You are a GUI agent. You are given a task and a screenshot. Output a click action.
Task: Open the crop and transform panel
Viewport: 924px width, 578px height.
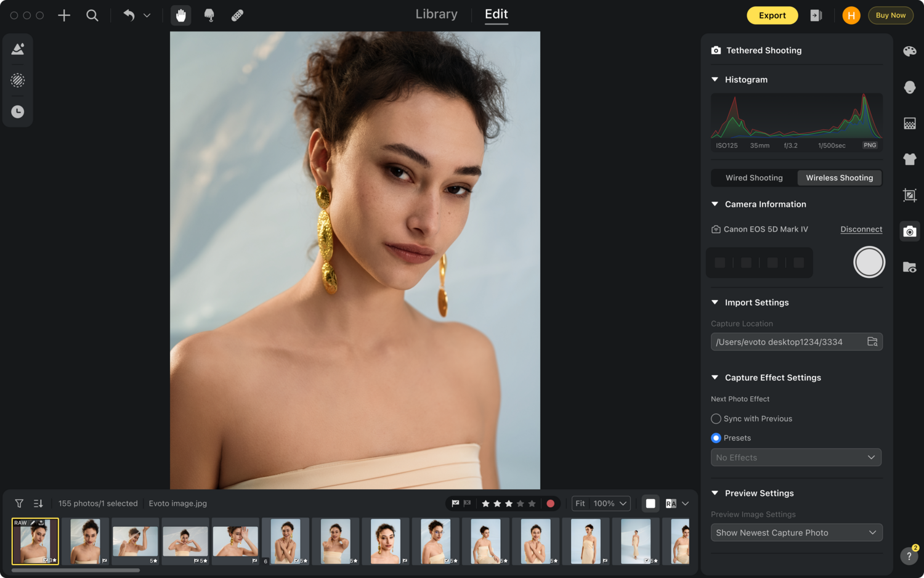click(909, 195)
